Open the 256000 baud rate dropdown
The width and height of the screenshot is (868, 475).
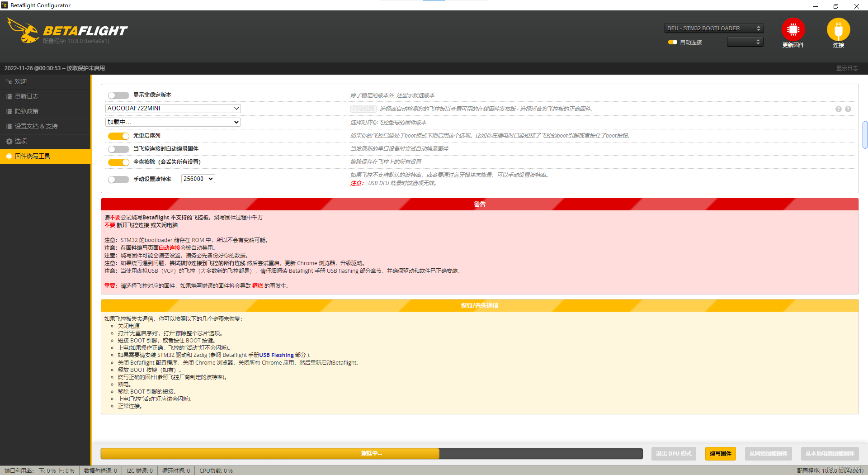pyautogui.click(x=198, y=179)
